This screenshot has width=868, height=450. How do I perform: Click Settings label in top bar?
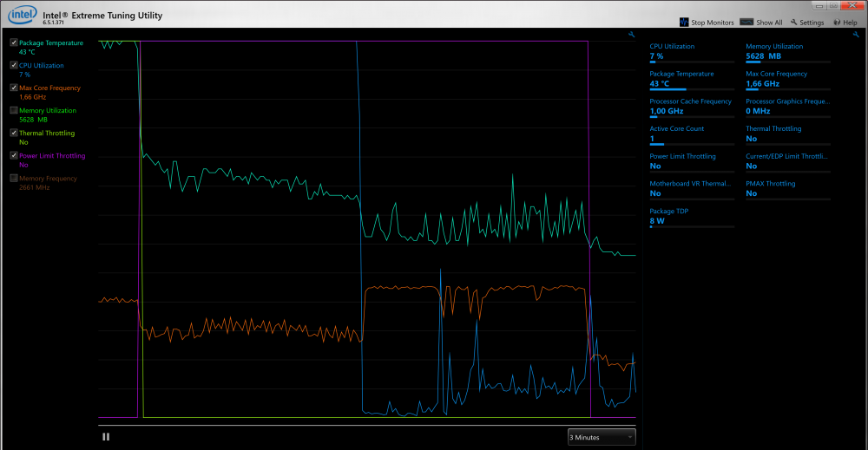[x=812, y=23]
